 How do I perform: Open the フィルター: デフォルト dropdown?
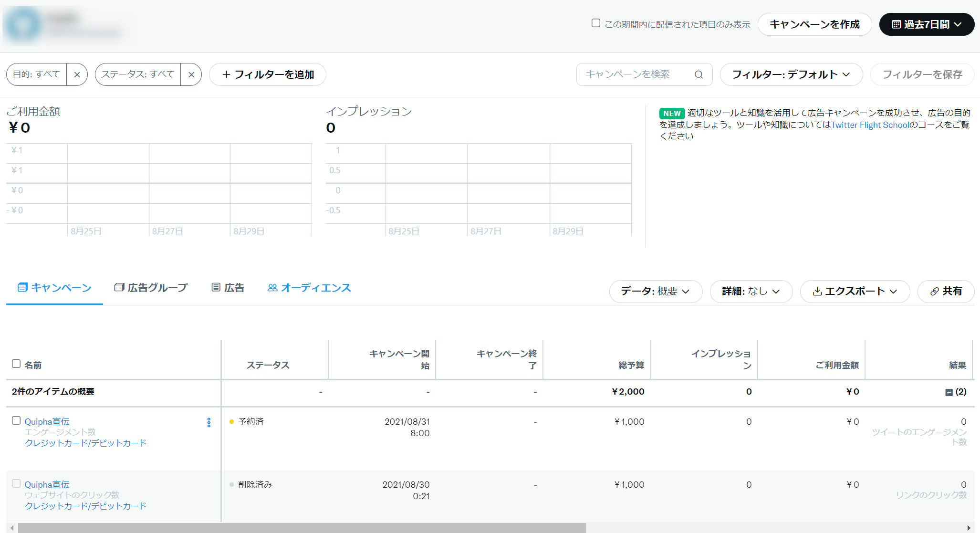[791, 74]
